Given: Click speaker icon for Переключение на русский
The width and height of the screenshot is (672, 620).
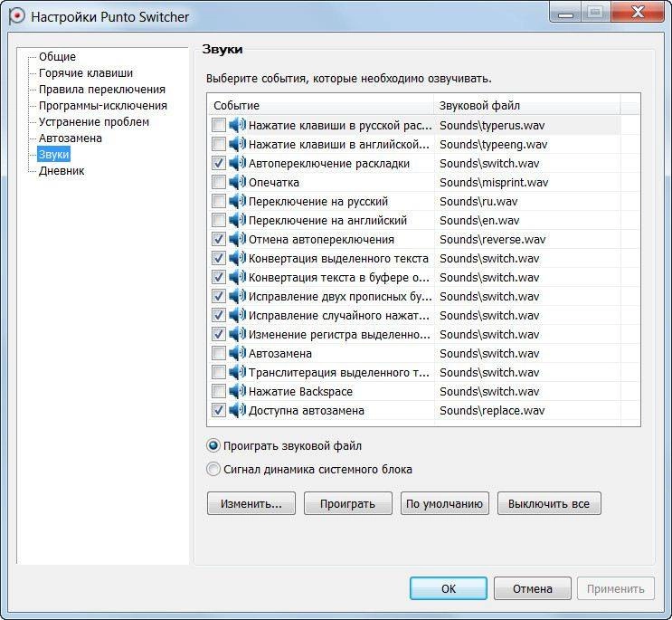Looking at the screenshot, I should point(238,201).
